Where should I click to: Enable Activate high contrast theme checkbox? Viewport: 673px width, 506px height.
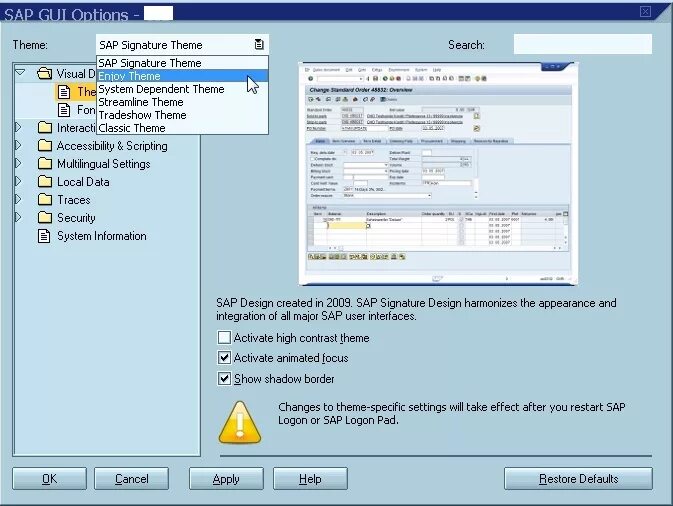pyautogui.click(x=224, y=337)
